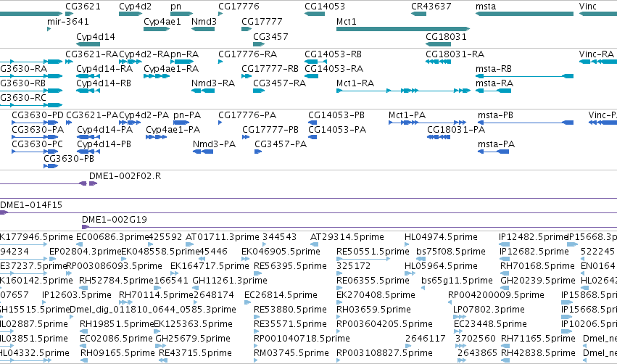Select the CG17777 gene label
The height and width of the screenshot is (364, 617).
click(x=262, y=21)
